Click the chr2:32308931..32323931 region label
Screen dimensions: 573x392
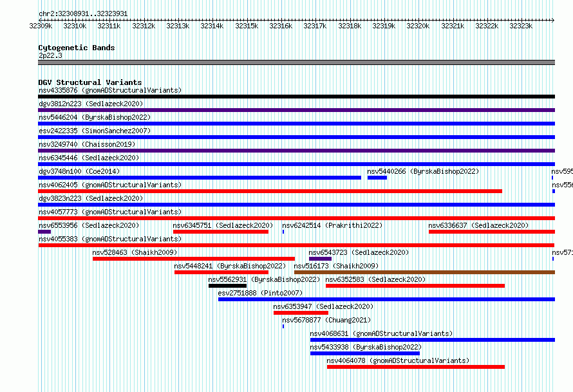click(83, 14)
